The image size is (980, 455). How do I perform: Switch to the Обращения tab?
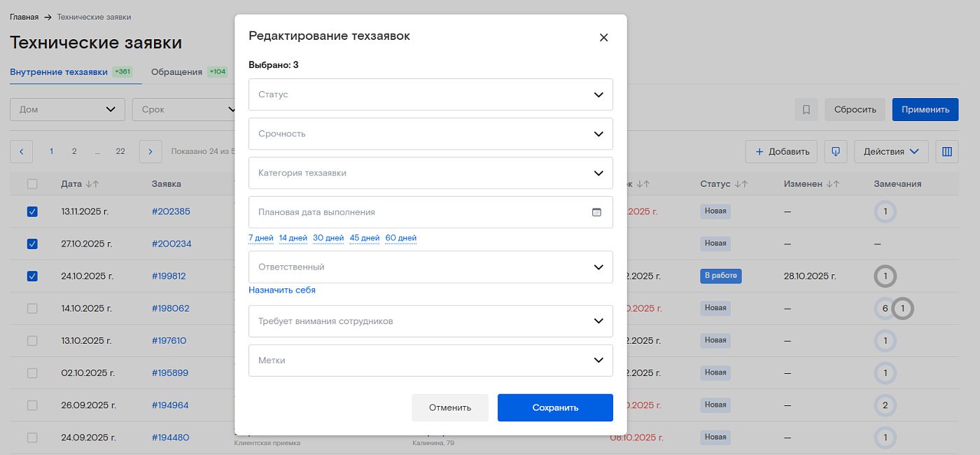176,72
